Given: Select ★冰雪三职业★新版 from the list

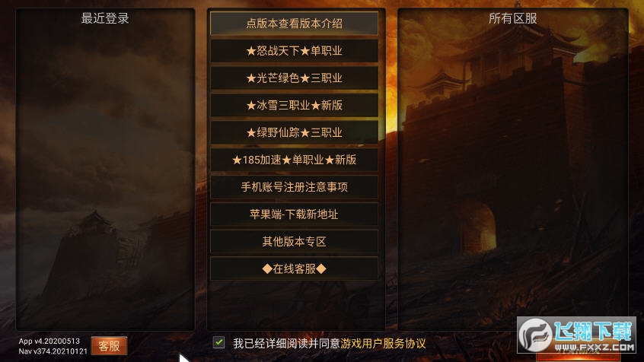Looking at the screenshot, I should pyautogui.click(x=294, y=105).
